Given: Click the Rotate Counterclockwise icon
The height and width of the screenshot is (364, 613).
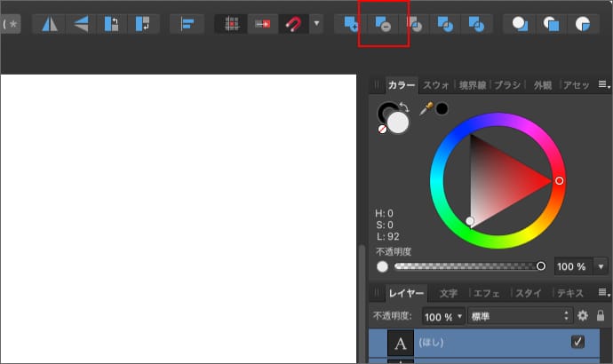Looking at the screenshot, I should point(113,24).
